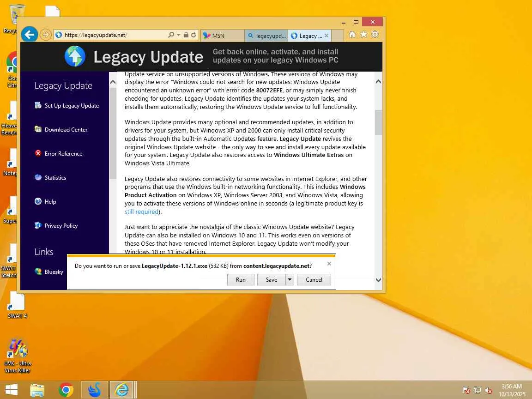532x399 pixels.
Task: Click Save in the download prompt
Action: pos(272,279)
